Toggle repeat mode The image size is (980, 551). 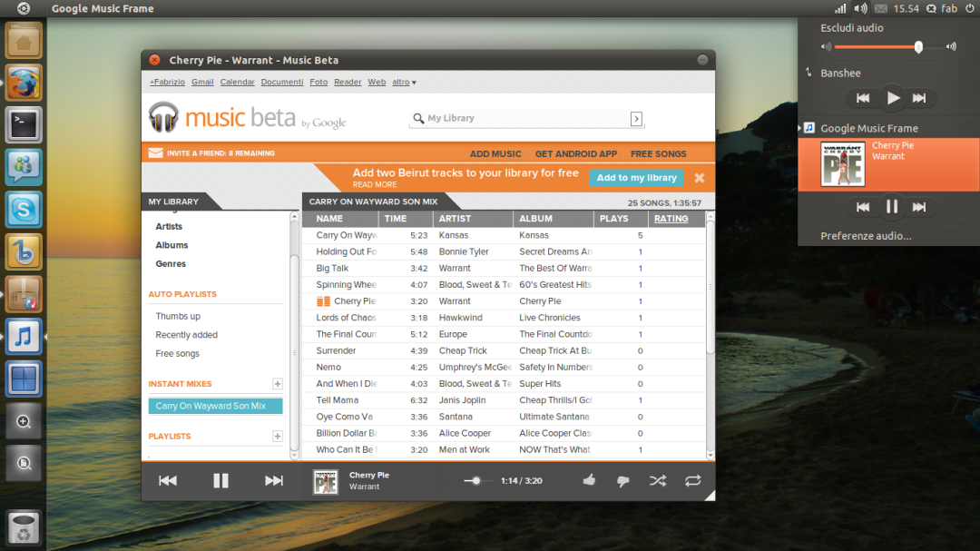692,480
